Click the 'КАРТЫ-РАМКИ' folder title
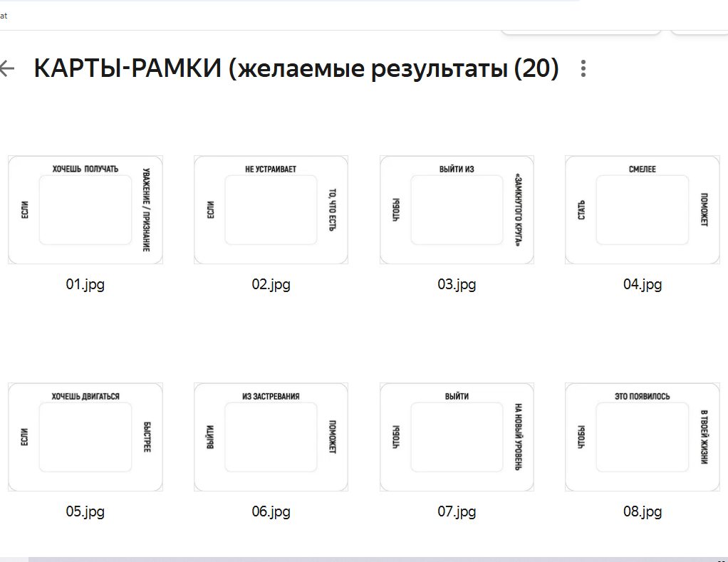Viewport: 728px width, 562px height. 296,69
